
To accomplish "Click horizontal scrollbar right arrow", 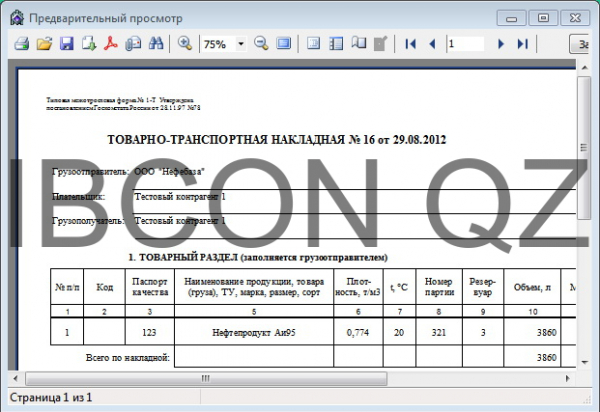I will point(567,378).
